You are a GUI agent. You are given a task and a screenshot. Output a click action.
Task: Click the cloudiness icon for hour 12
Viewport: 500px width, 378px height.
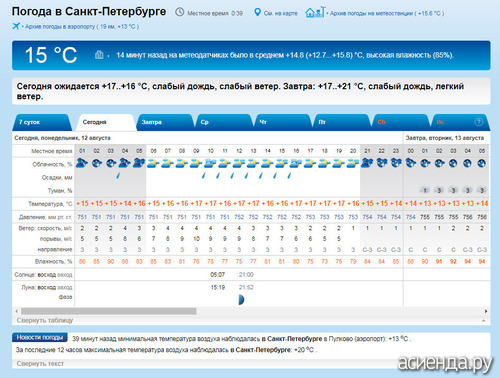239,163
